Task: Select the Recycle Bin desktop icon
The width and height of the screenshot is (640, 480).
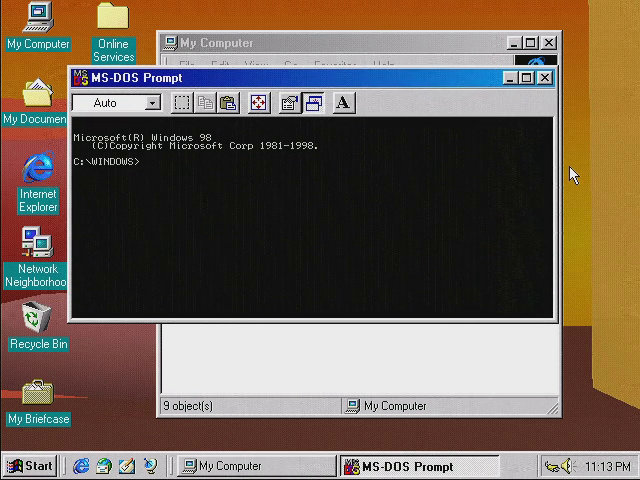Action: point(38,326)
